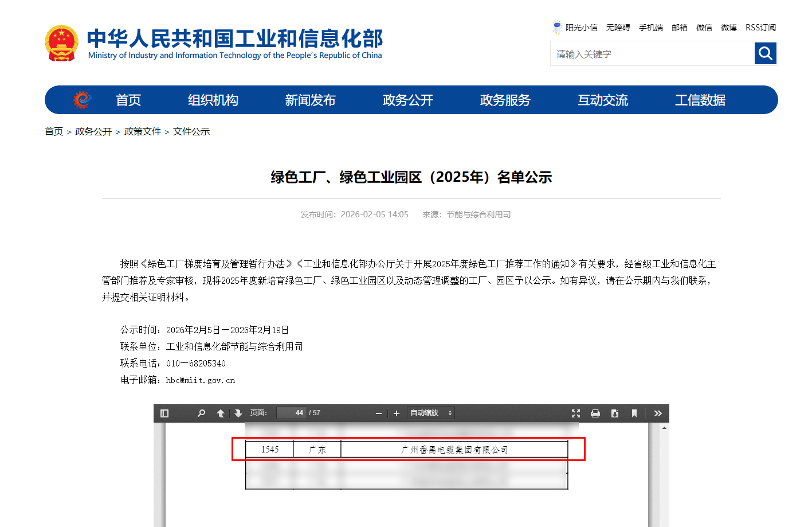
Task: Download the PDF file
Action: (x=615, y=413)
